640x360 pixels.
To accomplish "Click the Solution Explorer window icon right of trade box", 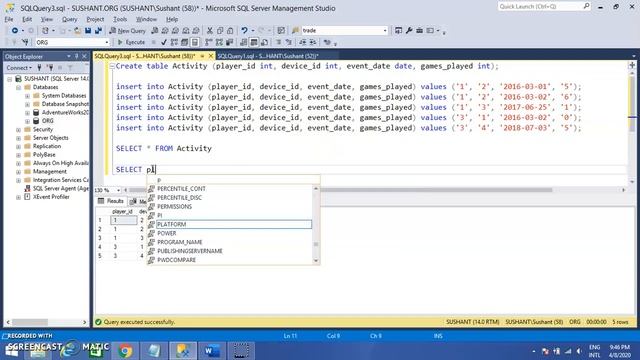I will pos(398,31).
